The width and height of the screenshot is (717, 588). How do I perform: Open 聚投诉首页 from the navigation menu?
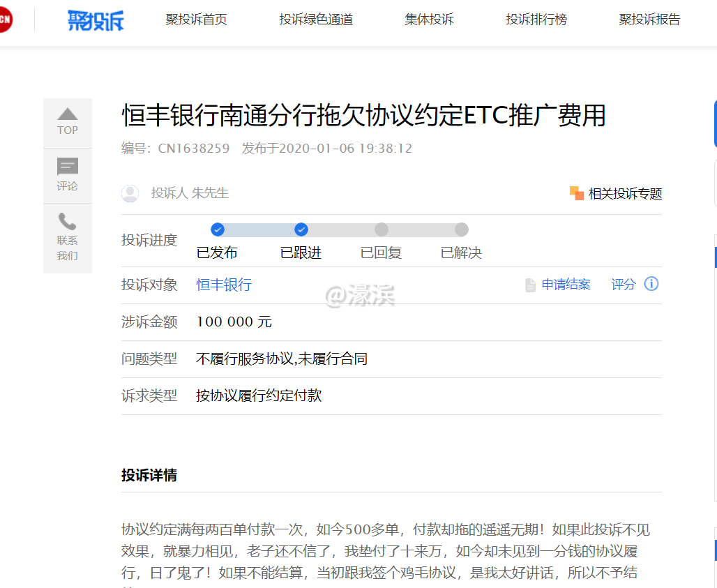tap(197, 20)
